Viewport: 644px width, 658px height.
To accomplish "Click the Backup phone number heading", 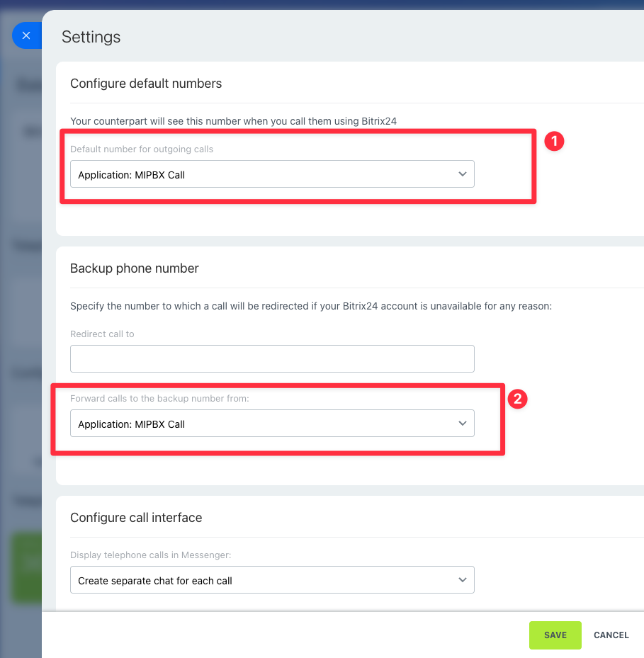I will click(135, 268).
